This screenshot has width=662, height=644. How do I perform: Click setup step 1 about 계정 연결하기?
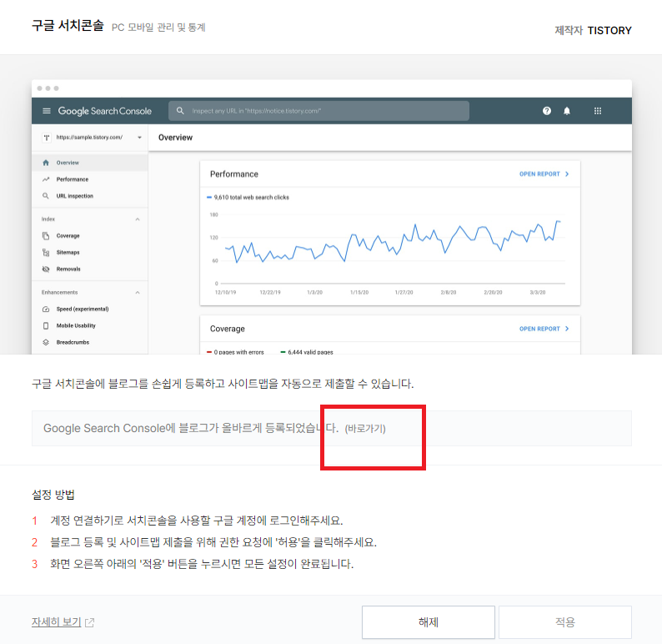click(196, 521)
